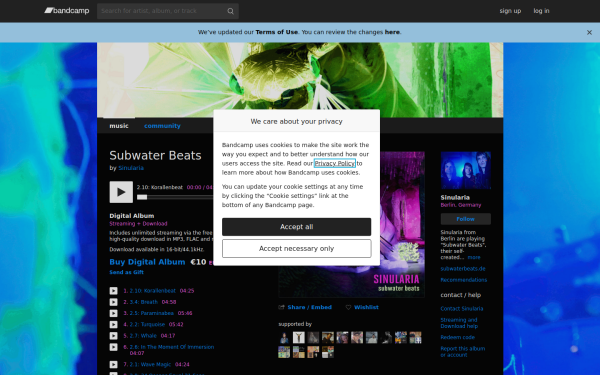Screen dimensions: 600x375
Task: Open track title '2.10: Korallenbeat' in list
Action: click(x=152, y=291)
